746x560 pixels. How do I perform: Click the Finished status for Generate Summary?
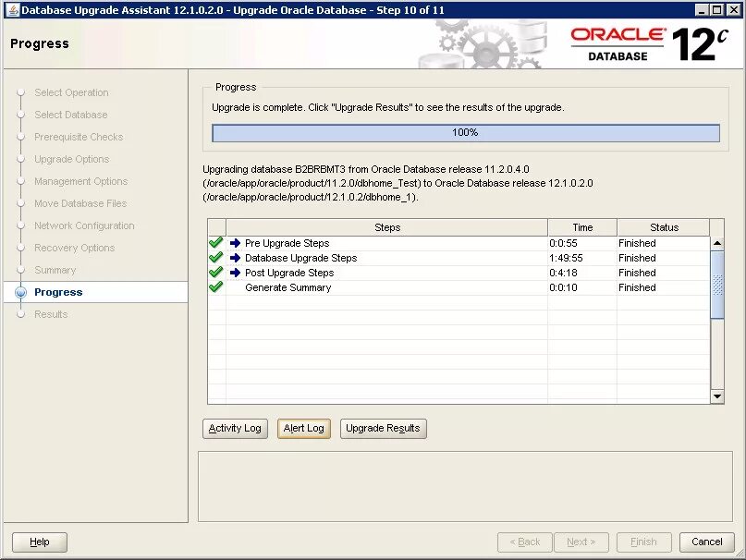637,287
